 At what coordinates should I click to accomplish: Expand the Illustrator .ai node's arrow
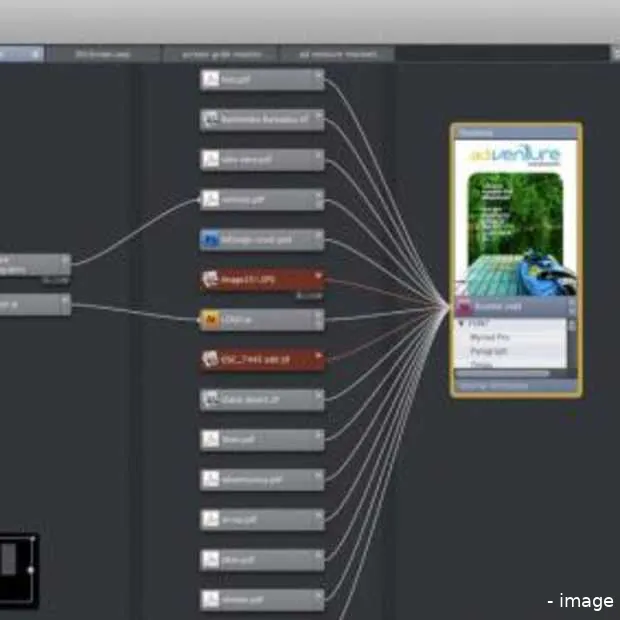coord(319,315)
